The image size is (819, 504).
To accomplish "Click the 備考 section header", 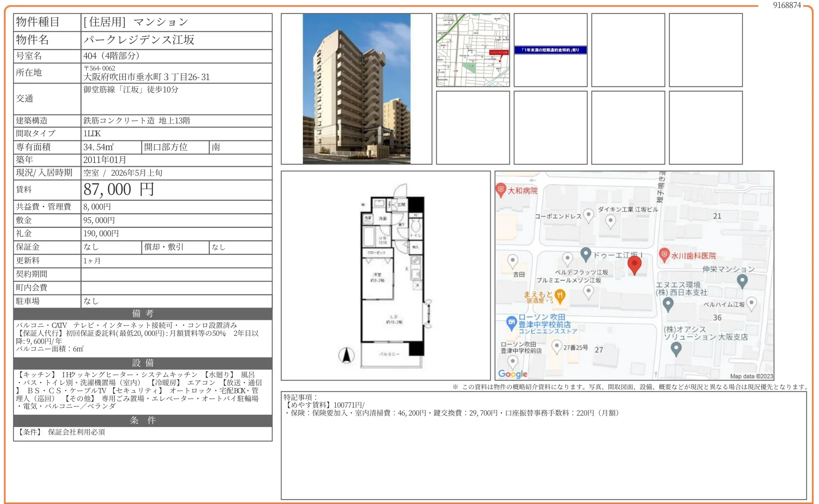I will point(143,314).
